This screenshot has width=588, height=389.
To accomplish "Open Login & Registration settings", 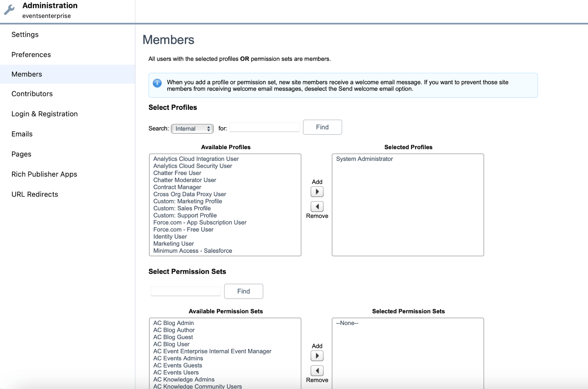I will click(44, 114).
